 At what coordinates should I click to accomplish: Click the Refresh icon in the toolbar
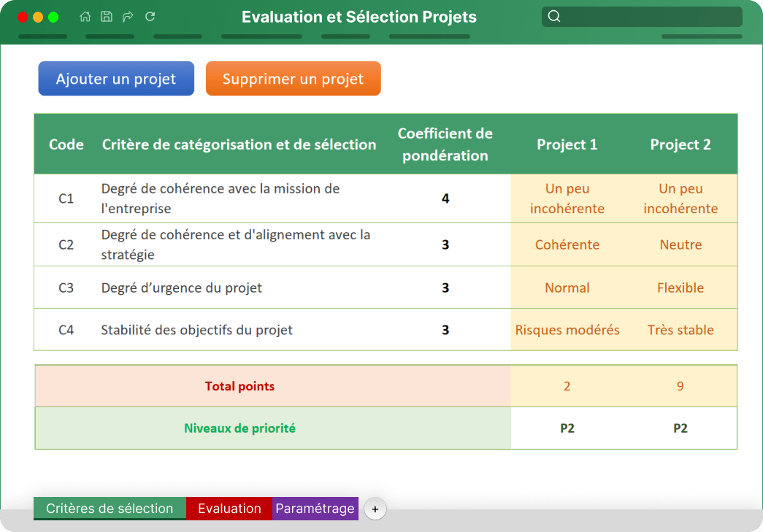click(x=150, y=16)
